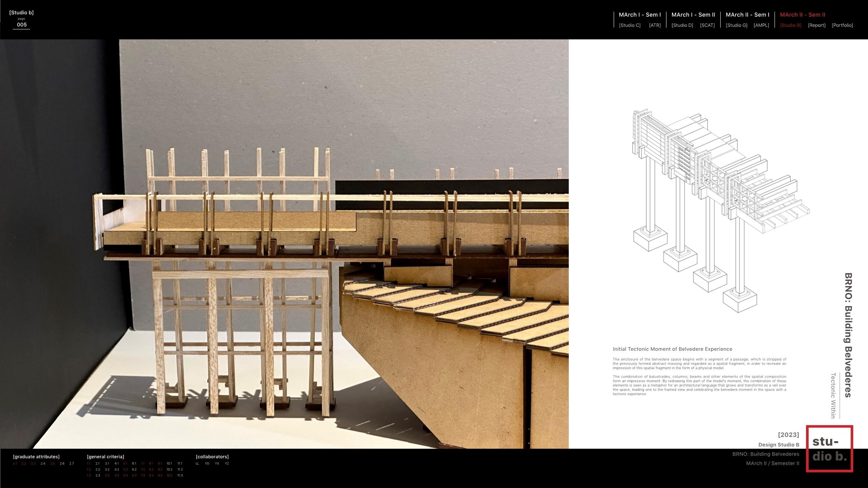Open the [Report] link

coord(816,25)
